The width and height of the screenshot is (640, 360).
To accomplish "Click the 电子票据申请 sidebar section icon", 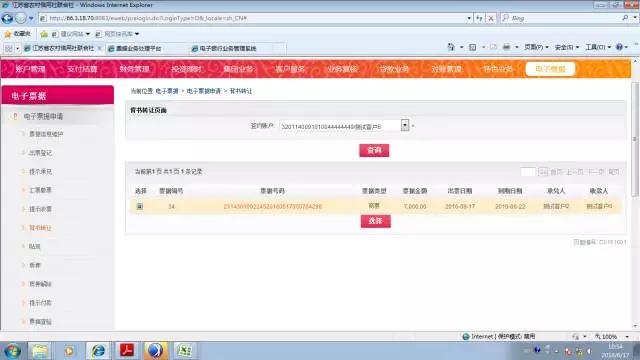I will [15, 117].
